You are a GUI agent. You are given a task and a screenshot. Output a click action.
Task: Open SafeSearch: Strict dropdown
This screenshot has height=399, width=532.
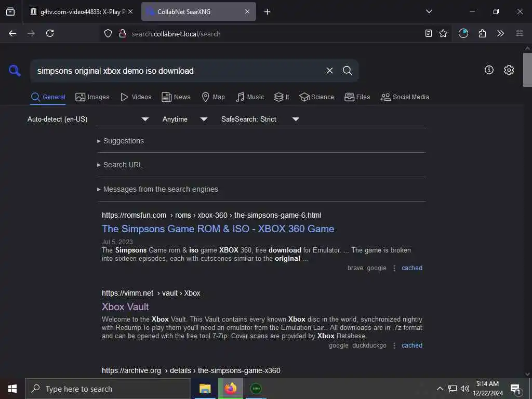click(x=260, y=119)
